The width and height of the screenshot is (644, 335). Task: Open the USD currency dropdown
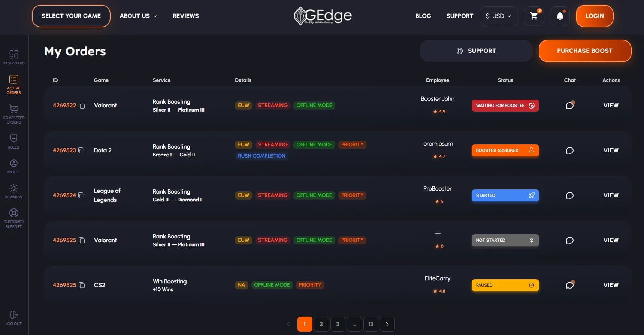click(498, 16)
